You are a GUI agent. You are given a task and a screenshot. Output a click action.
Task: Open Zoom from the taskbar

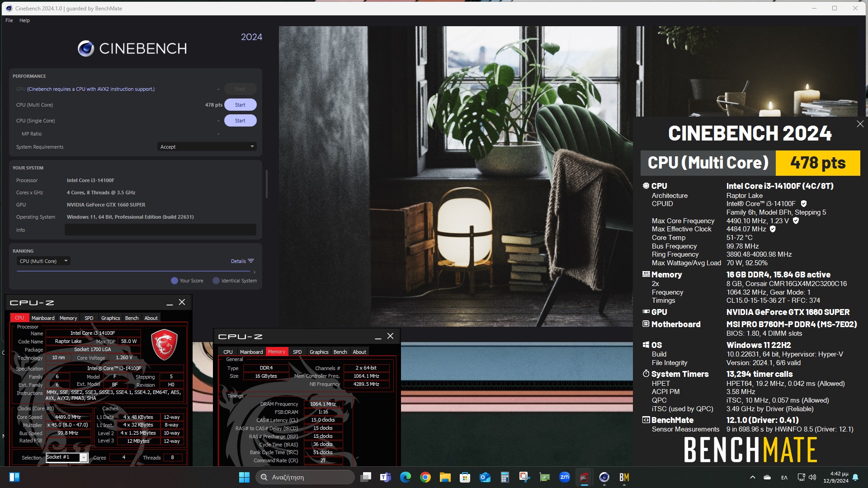565,477
